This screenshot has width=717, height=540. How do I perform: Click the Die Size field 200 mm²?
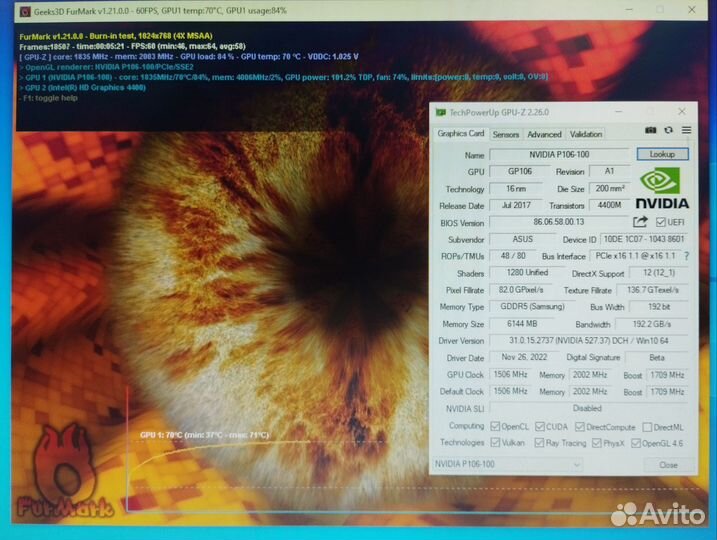click(609, 189)
